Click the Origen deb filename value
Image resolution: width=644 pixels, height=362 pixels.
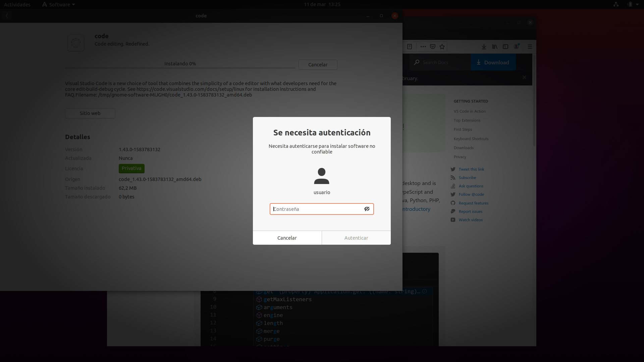pos(160,179)
